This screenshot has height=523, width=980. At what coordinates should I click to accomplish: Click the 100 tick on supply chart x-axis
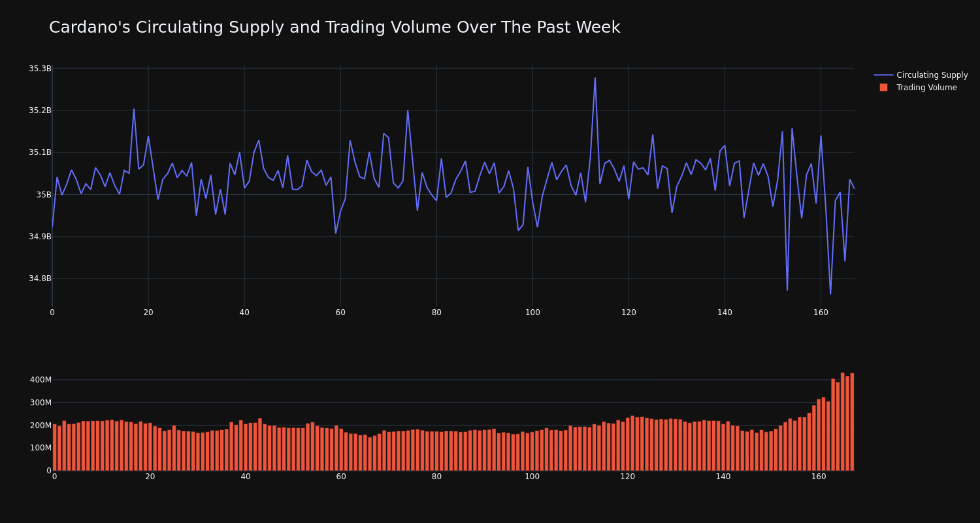coord(532,312)
